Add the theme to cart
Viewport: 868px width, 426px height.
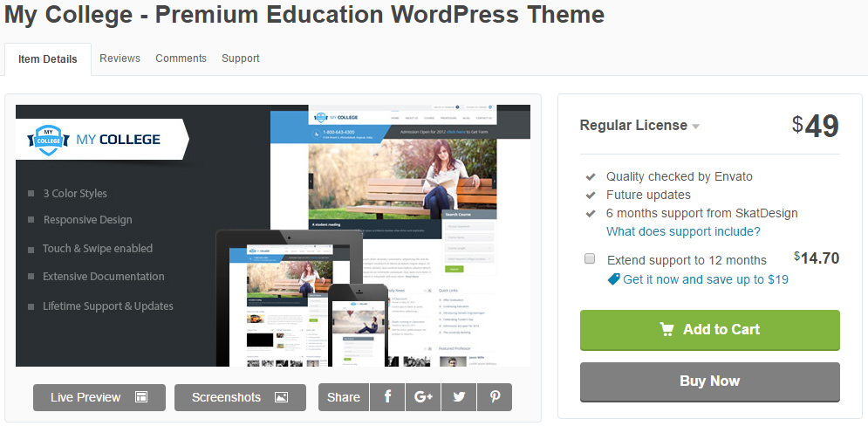click(x=710, y=330)
